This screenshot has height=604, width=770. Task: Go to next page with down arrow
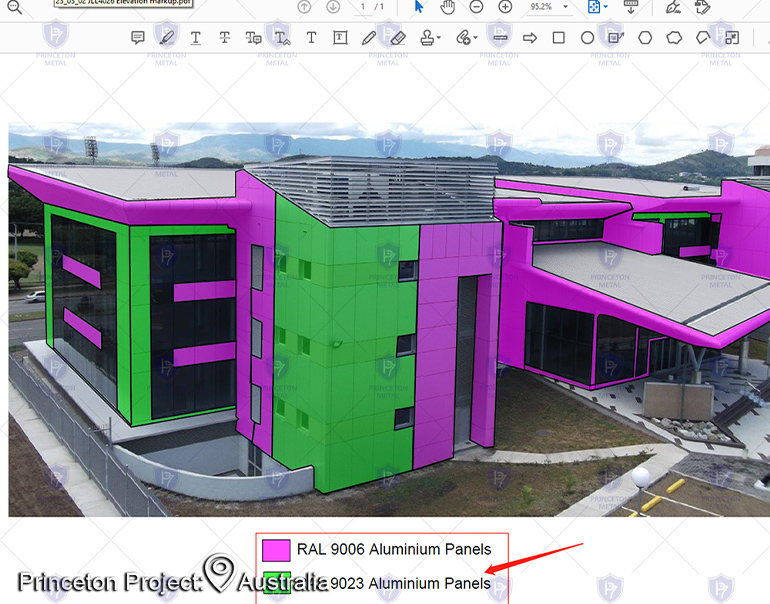[x=333, y=7]
